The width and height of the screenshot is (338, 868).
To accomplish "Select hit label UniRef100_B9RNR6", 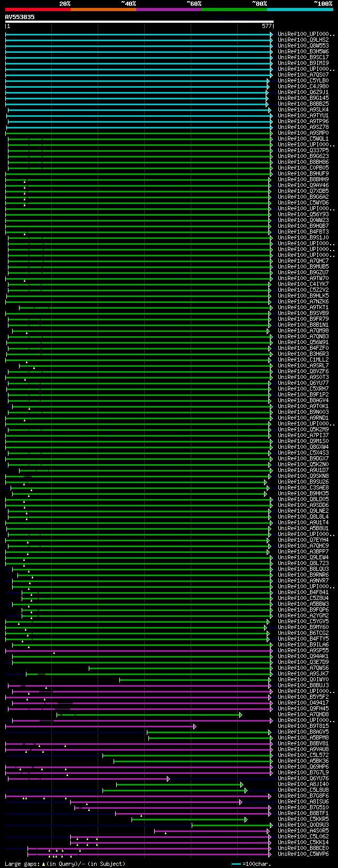I will click(303, 575).
